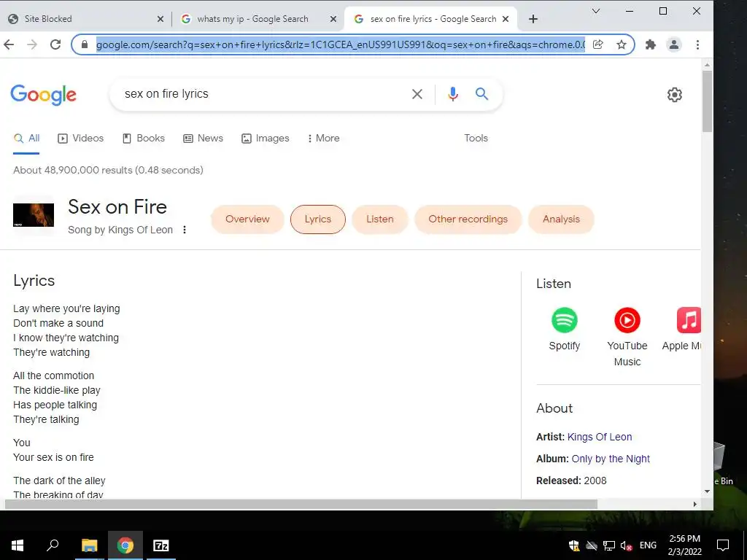747x560 pixels.
Task: Select the Lyrics chip
Action: (x=318, y=219)
